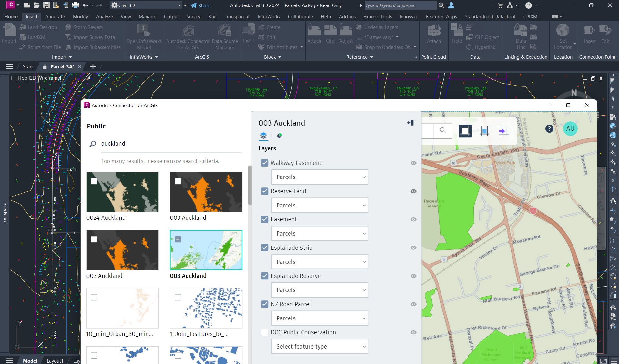Select the 002# Auckland dataset thumbnail
Screen dimensions: 619x364
(123, 192)
